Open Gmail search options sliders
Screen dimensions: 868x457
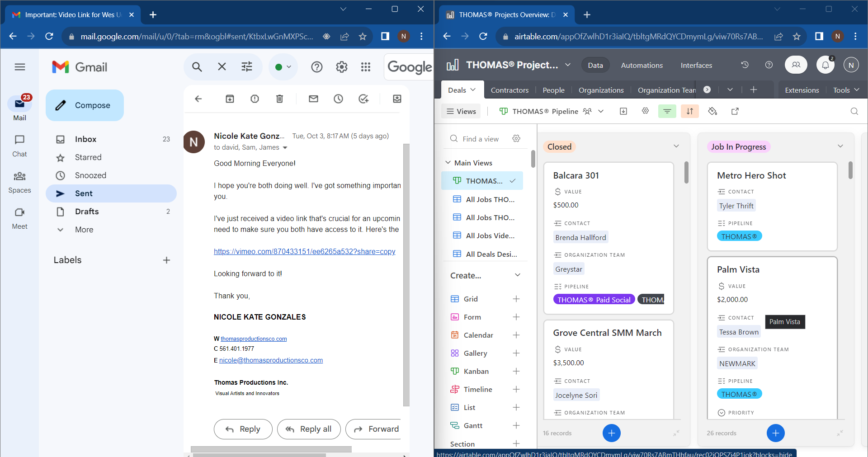(x=247, y=67)
